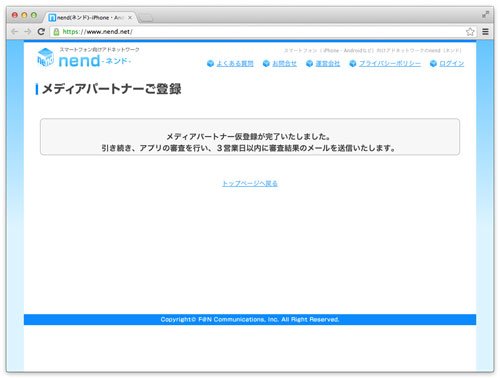Click スマートフォン向けアドネットワーク tagline
The image size is (500, 378).
99,50
